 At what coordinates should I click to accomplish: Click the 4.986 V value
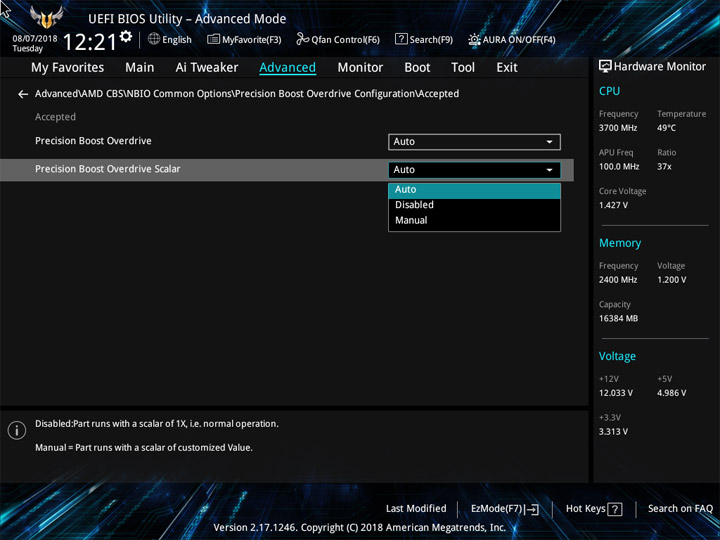click(672, 393)
